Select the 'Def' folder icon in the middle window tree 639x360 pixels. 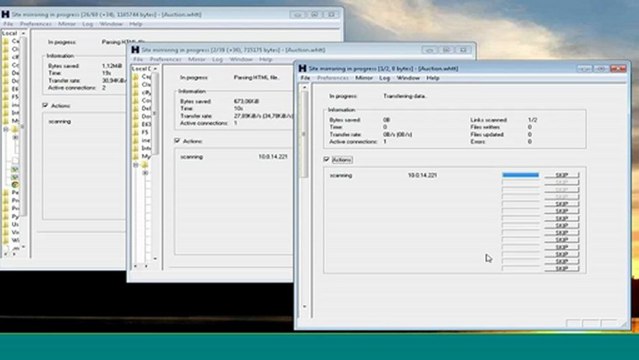[136, 108]
